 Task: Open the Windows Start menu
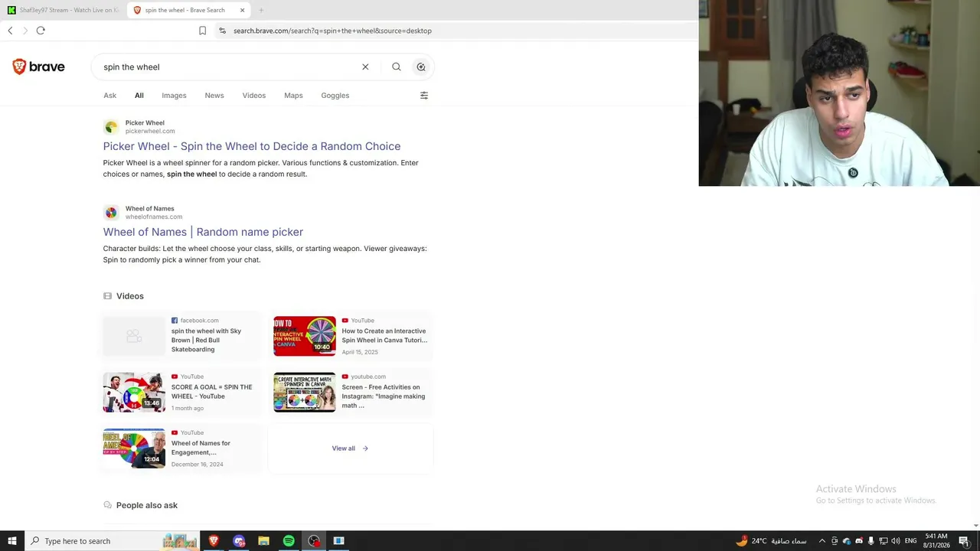coord(12,541)
